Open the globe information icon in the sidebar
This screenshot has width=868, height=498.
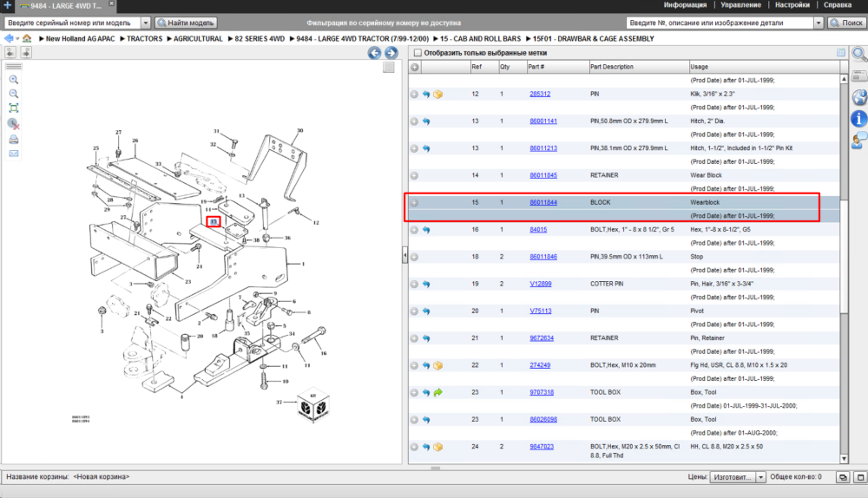(x=859, y=97)
